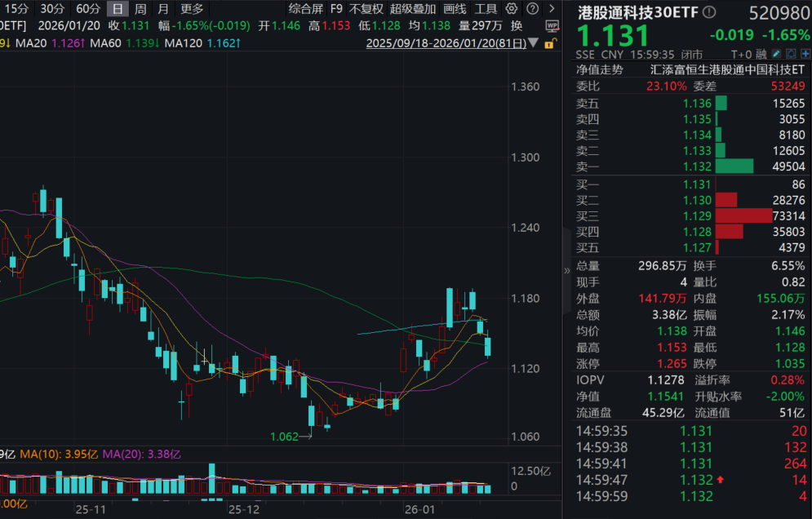This screenshot has height=519, width=812.
Task: Expand the toolbar overflow chevron
Action: click(550, 8)
